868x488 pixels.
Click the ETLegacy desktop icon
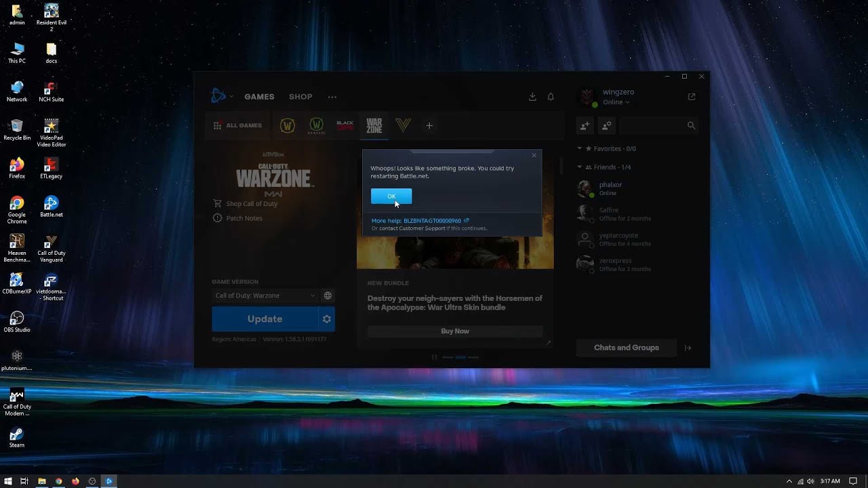(x=51, y=168)
